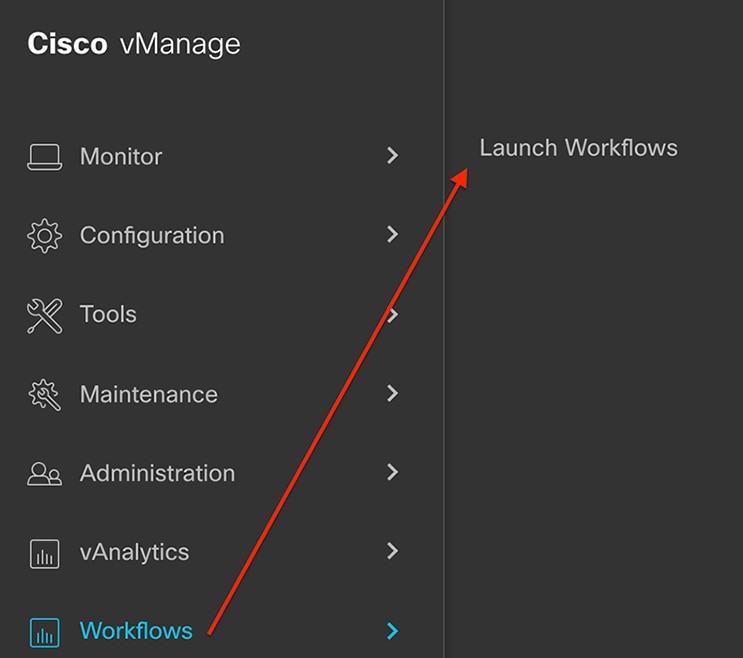Image resolution: width=743 pixels, height=658 pixels.
Task: Click Launch Workflows link
Action: pos(579,147)
